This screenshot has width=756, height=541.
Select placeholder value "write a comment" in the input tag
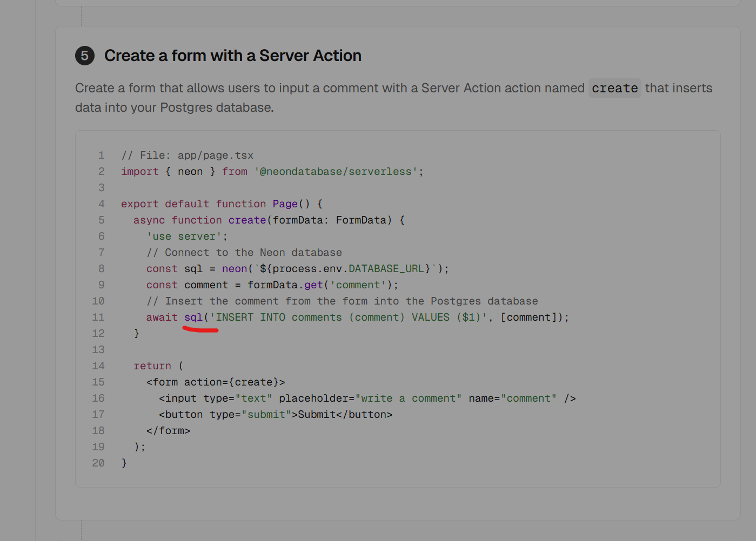click(x=409, y=398)
